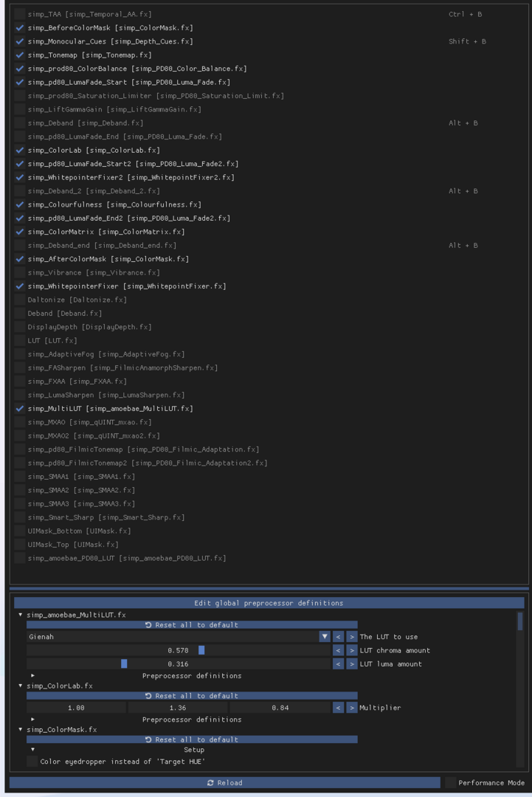
Task: Select next LUT with right arrow
Action: [352, 636]
